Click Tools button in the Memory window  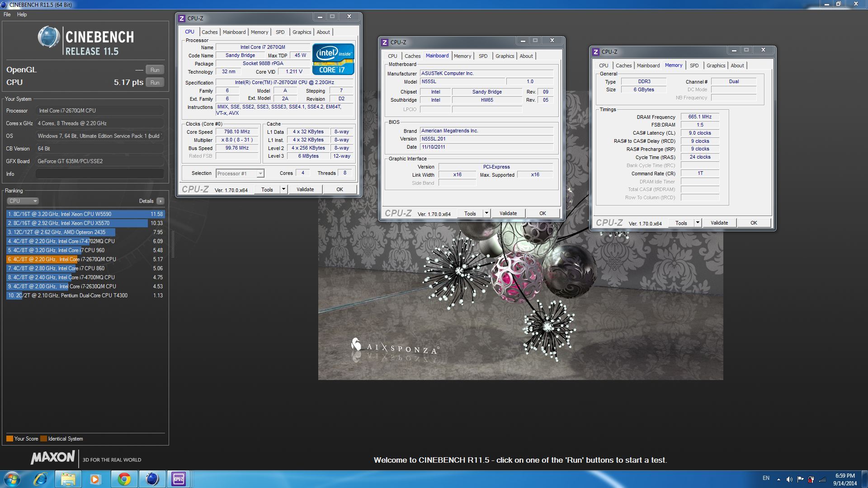[681, 223]
